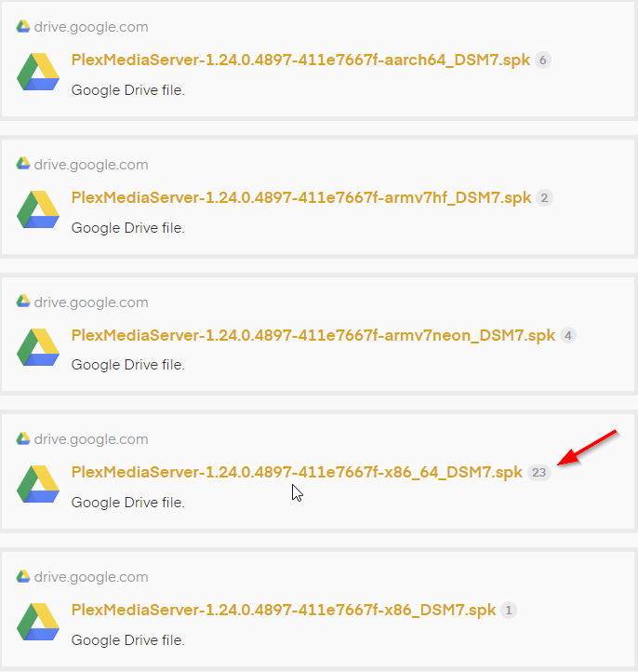Viewport: 638px width, 672px height.
Task: Click 'Google Drive file.' description under armv7hf link
Action: [128, 228]
